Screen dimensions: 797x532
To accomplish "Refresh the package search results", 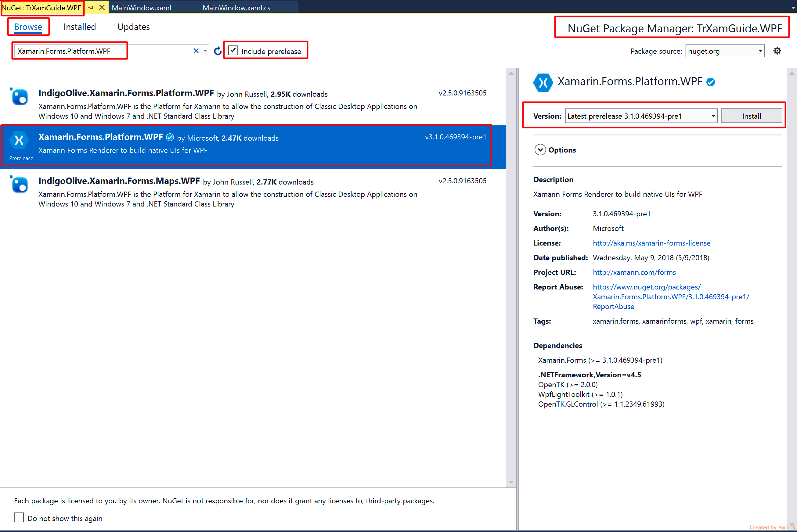I will click(x=218, y=51).
